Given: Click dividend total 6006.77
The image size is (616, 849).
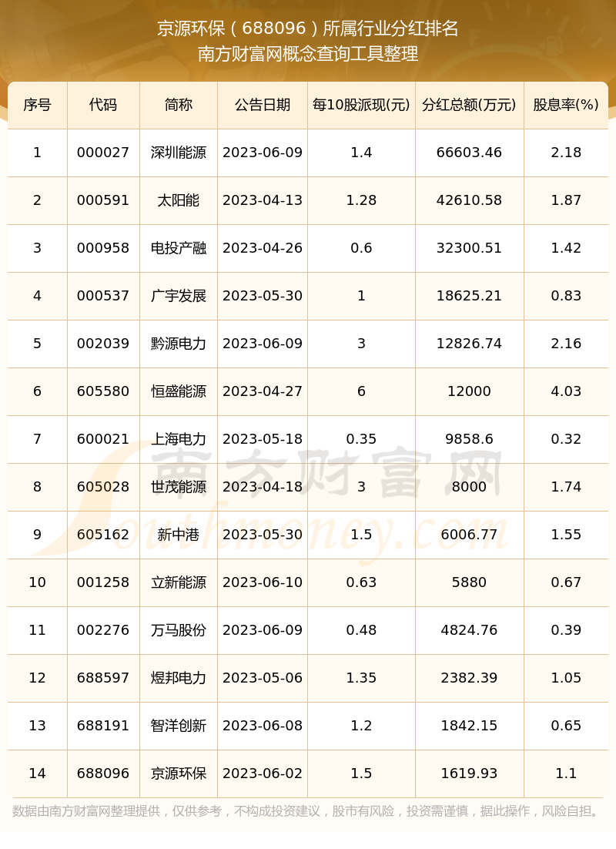Looking at the screenshot, I should pyautogui.click(x=469, y=535).
